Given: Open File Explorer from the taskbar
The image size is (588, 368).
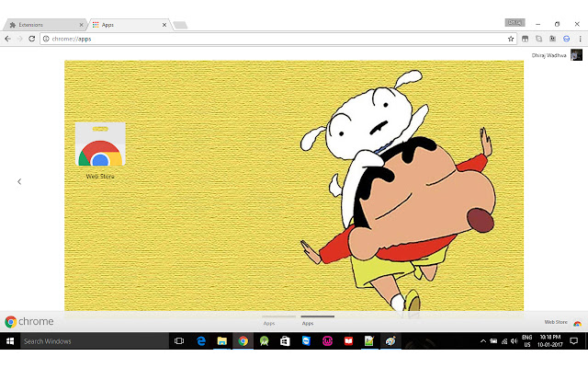Looking at the screenshot, I should click(221, 341).
